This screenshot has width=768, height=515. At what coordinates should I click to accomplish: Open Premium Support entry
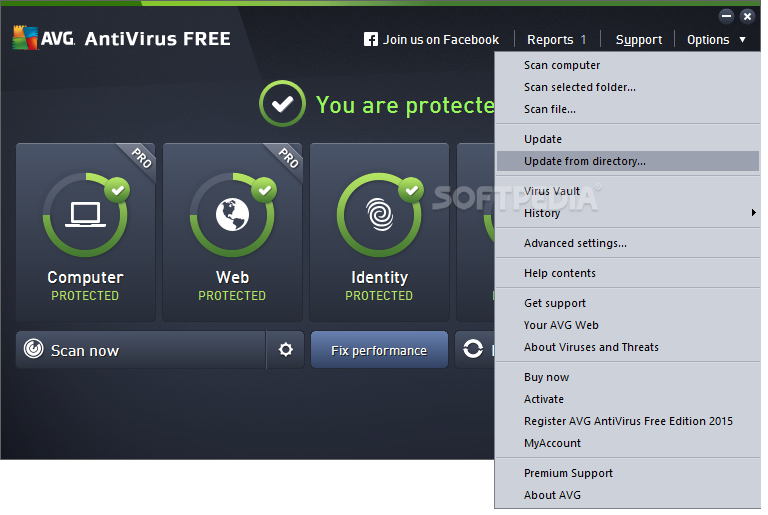627,473
